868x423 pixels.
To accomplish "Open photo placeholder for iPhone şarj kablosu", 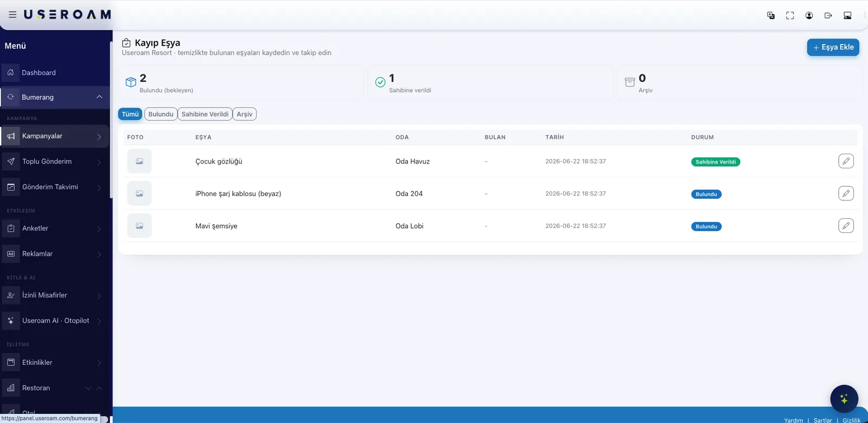I will [x=139, y=193].
